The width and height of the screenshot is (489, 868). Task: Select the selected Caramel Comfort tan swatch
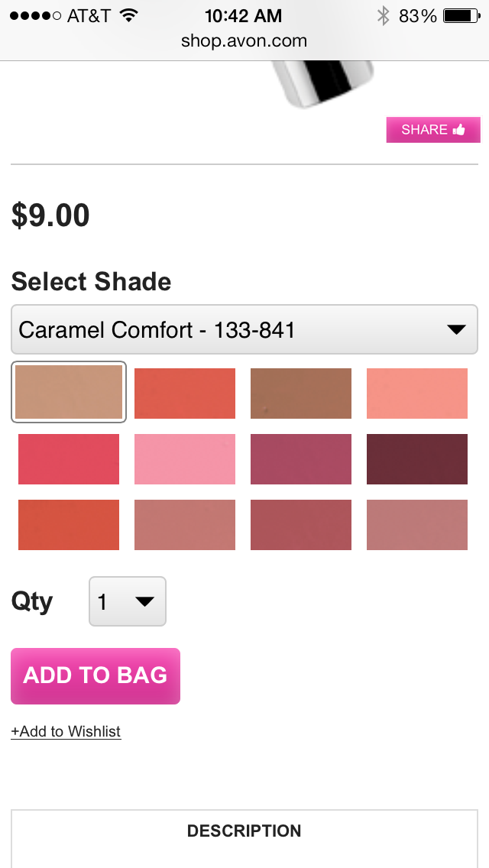point(69,392)
